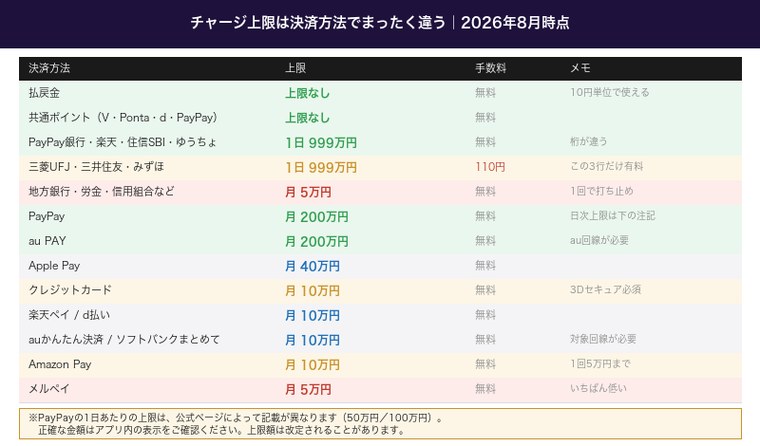The image size is (760, 446).
Task: Click the 2026年8月時点 date text in header
Action: coord(515,23)
